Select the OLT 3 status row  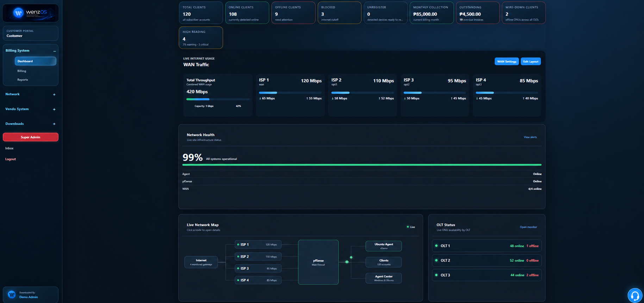tap(487, 275)
